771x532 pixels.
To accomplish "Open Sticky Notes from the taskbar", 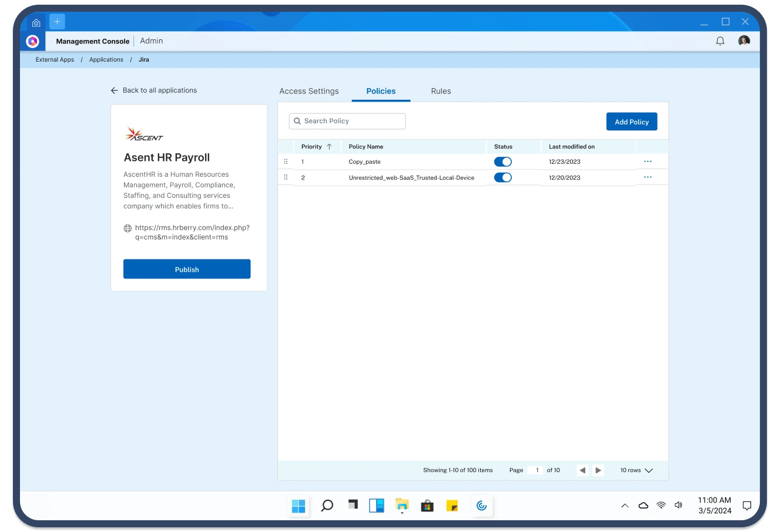I will click(452, 506).
